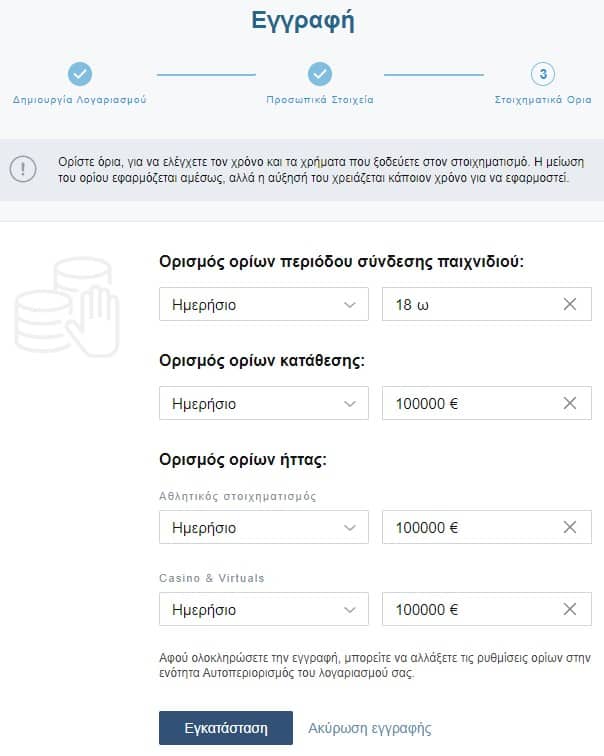This screenshot has width=604, height=756.
Task: Select the Στοιχηματικά Όρια step label
Action: click(x=543, y=100)
